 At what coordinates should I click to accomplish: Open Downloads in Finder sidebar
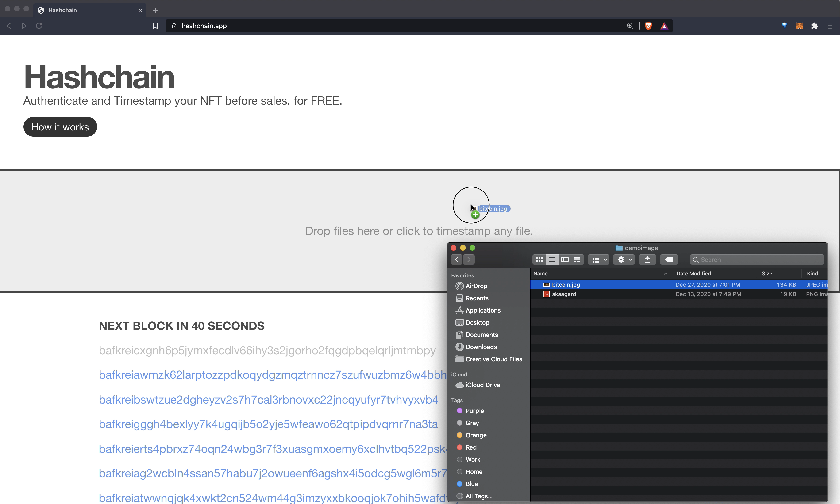point(481,347)
